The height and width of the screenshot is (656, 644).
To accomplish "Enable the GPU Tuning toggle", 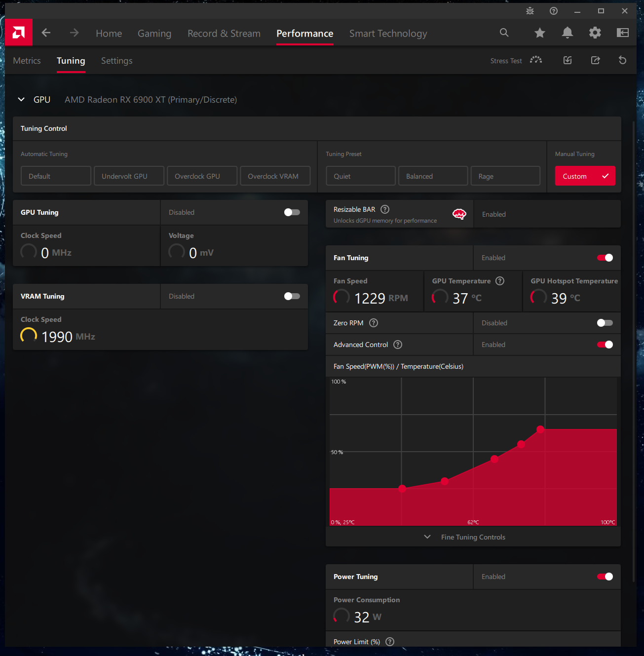I will [292, 212].
